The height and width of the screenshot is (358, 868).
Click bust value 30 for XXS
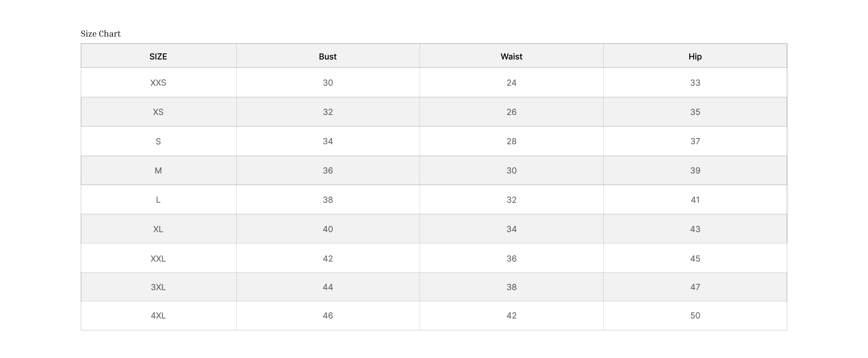[x=327, y=82]
